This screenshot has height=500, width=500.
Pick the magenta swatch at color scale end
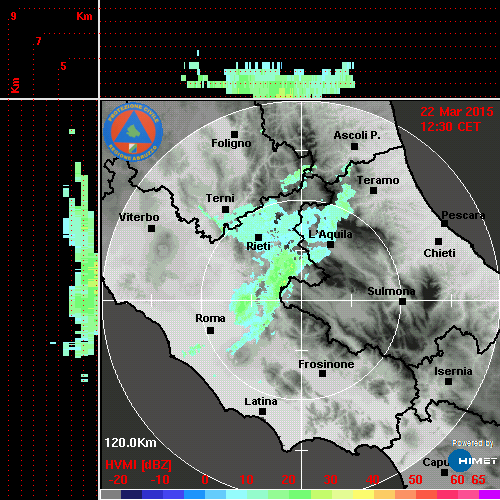tap(489, 494)
